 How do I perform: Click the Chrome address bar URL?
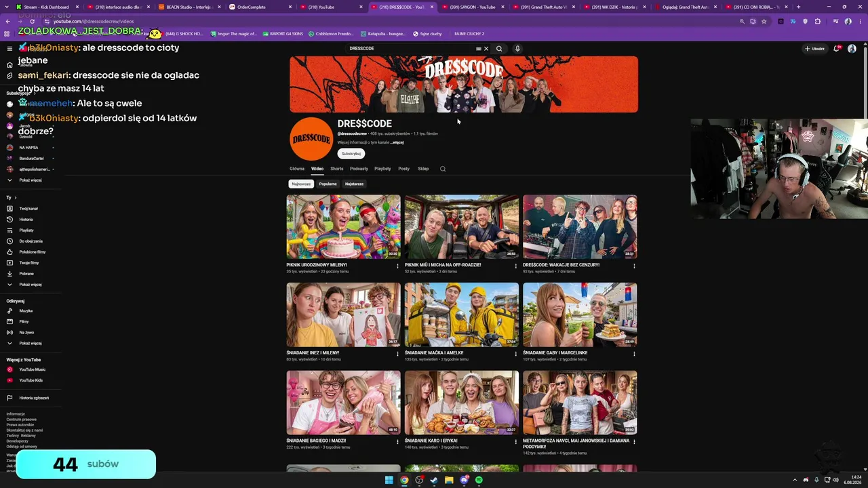[95, 22]
